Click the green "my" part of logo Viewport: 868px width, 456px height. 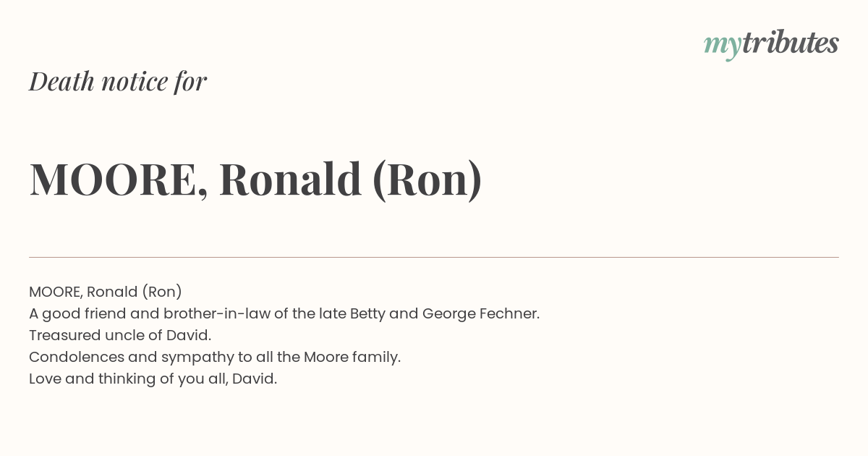pyautogui.click(x=723, y=48)
